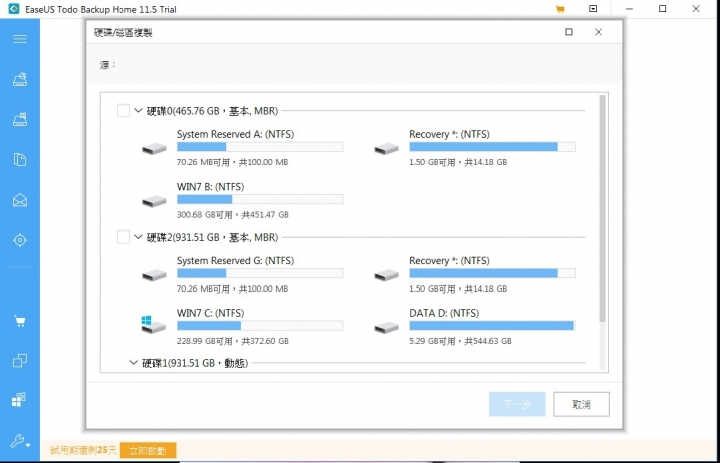Close the disk clone dialog

point(598,32)
